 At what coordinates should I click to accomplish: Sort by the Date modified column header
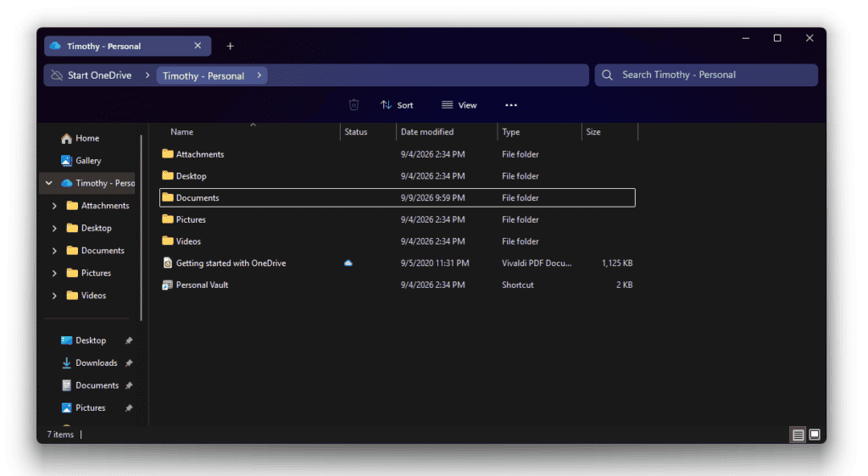pyautogui.click(x=427, y=131)
